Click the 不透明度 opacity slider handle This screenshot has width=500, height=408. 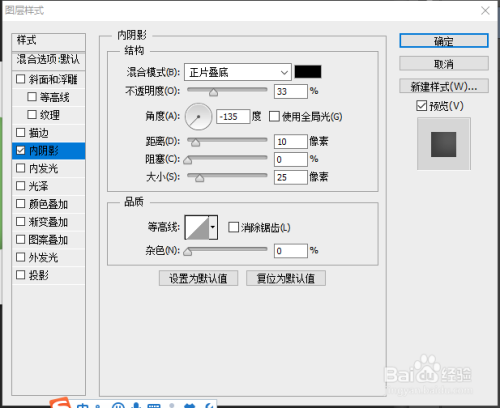(x=213, y=92)
